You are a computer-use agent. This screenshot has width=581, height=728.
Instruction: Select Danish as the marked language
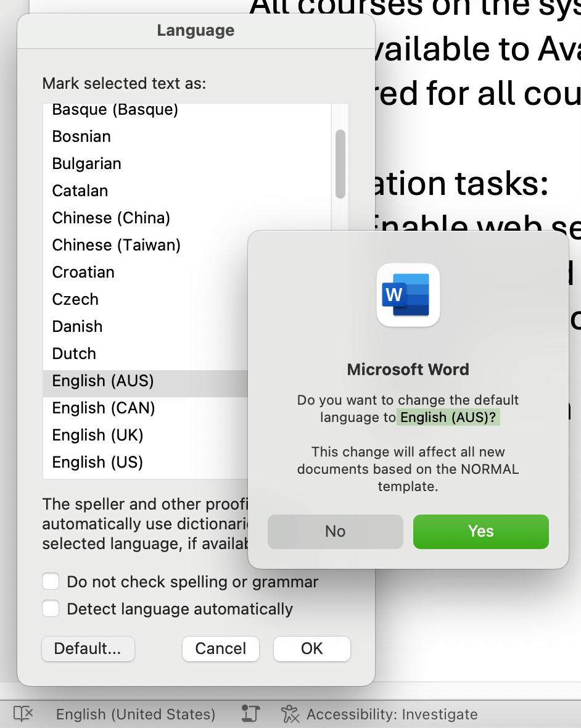tap(76, 326)
